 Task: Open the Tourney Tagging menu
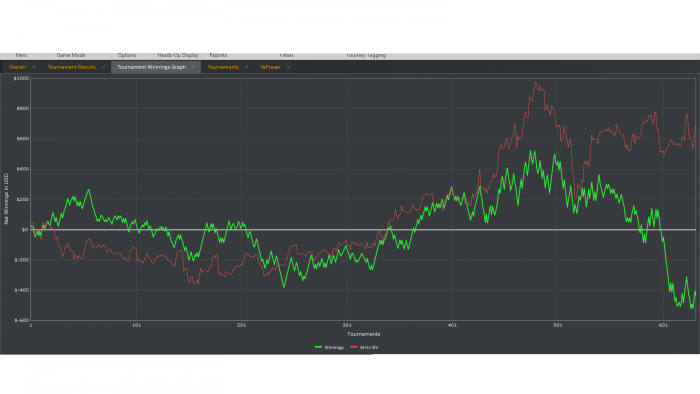click(366, 55)
